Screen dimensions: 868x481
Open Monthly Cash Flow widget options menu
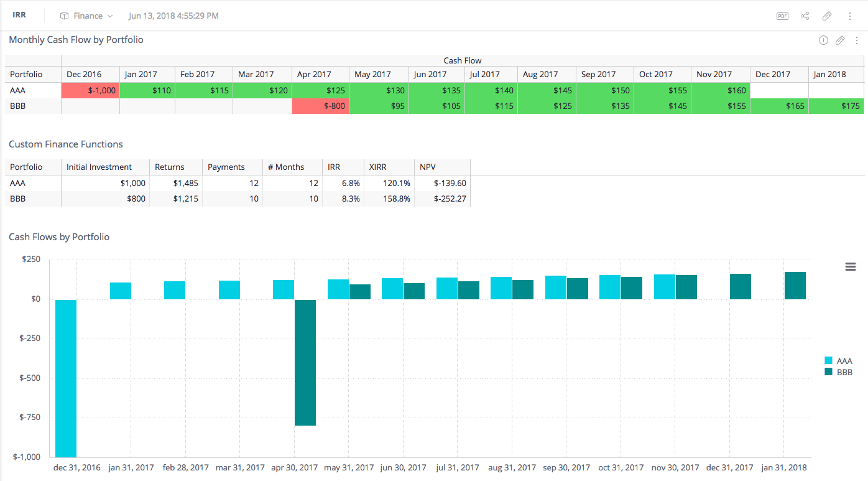(857, 40)
